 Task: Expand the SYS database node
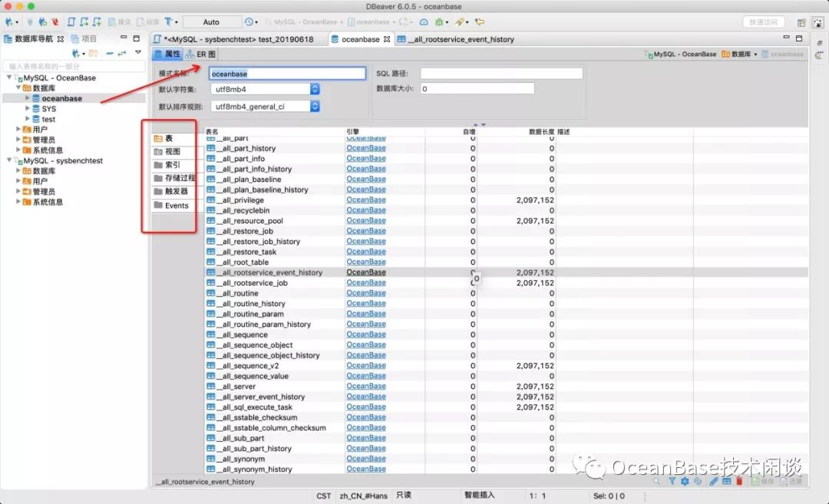[x=28, y=109]
